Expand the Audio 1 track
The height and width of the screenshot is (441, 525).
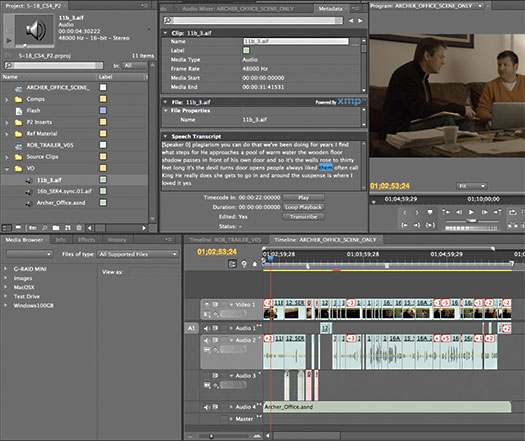point(231,328)
